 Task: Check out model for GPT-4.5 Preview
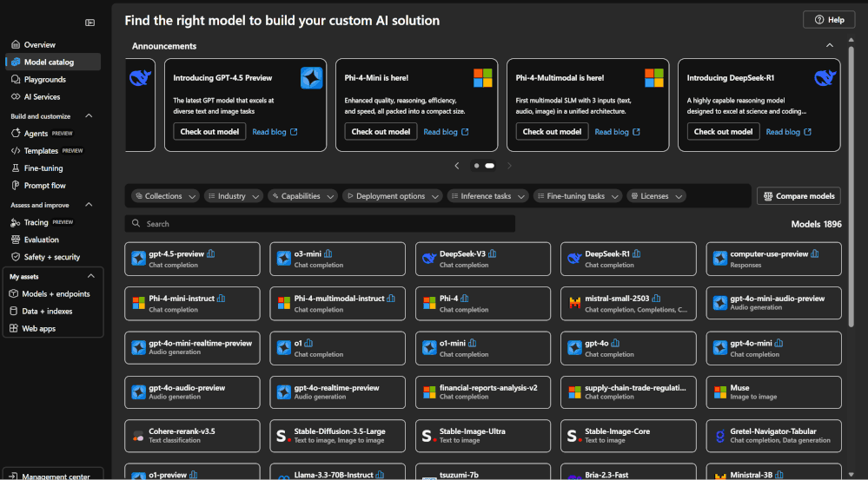pyautogui.click(x=209, y=132)
